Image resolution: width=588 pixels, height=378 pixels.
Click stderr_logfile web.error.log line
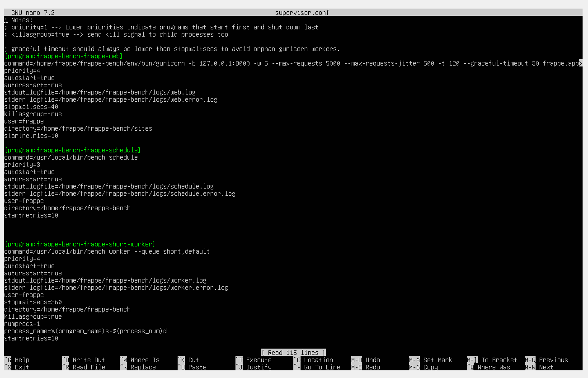(x=111, y=99)
